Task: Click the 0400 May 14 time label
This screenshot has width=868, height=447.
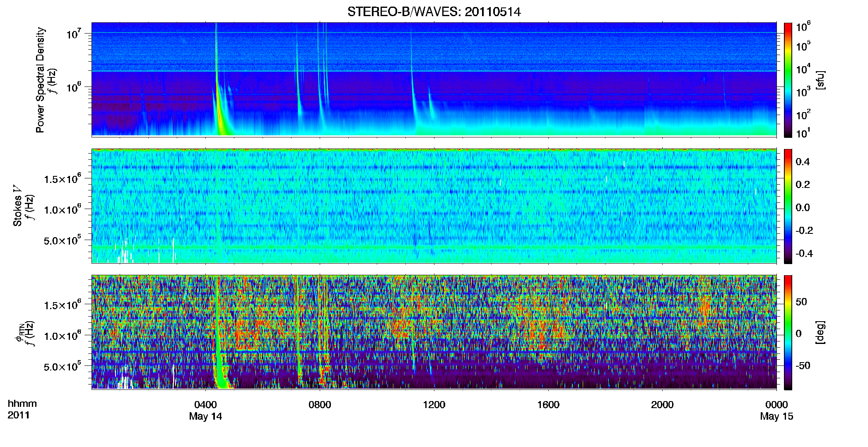Action: (205, 410)
